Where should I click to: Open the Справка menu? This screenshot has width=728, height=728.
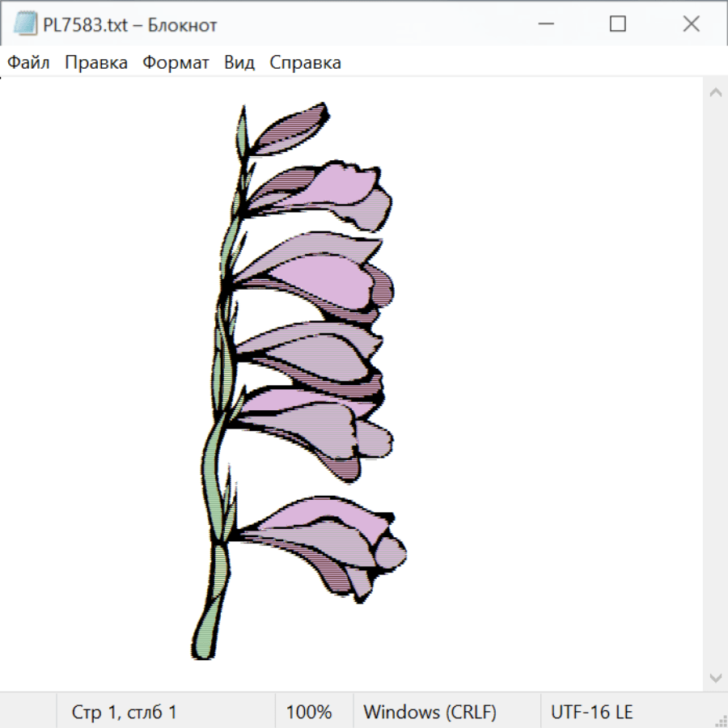click(x=305, y=63)
